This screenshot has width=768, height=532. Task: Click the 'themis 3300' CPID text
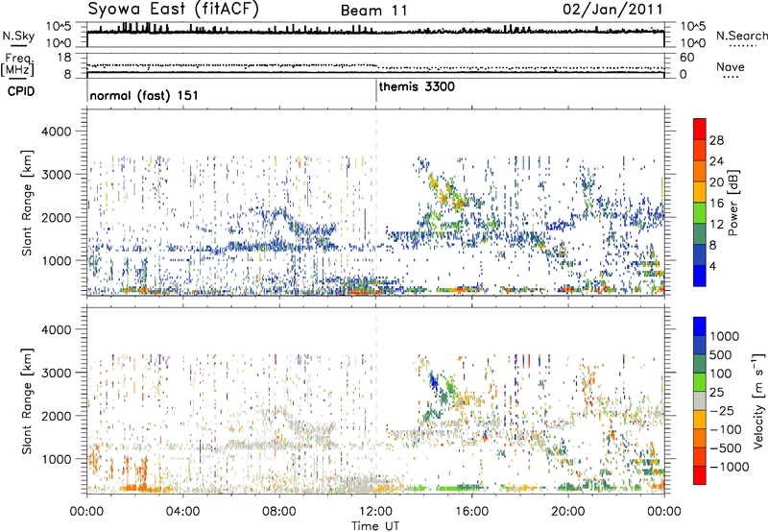[x=417, y=86]
